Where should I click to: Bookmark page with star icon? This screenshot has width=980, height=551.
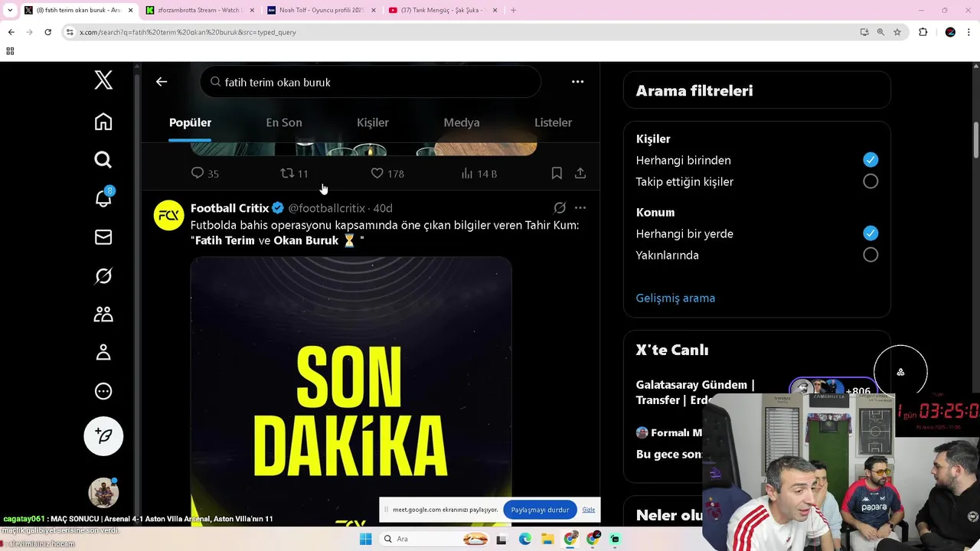pos(897,32)
